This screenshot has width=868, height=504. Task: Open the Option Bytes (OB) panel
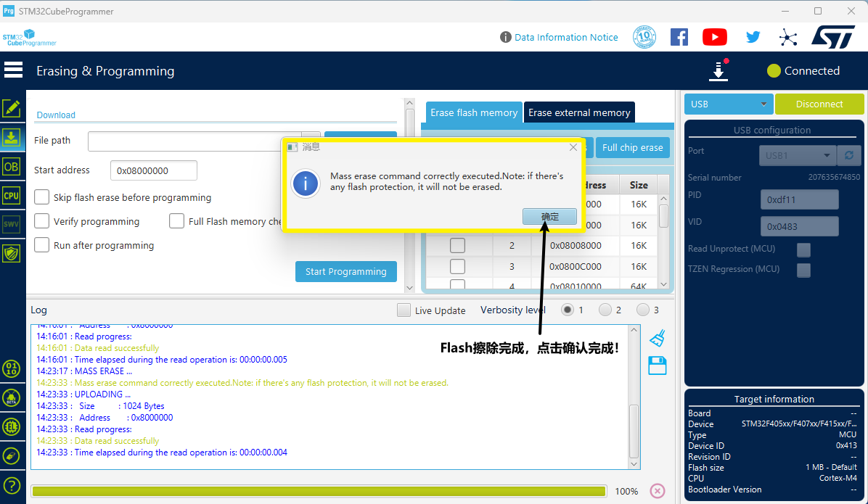(x=11, y=166)
